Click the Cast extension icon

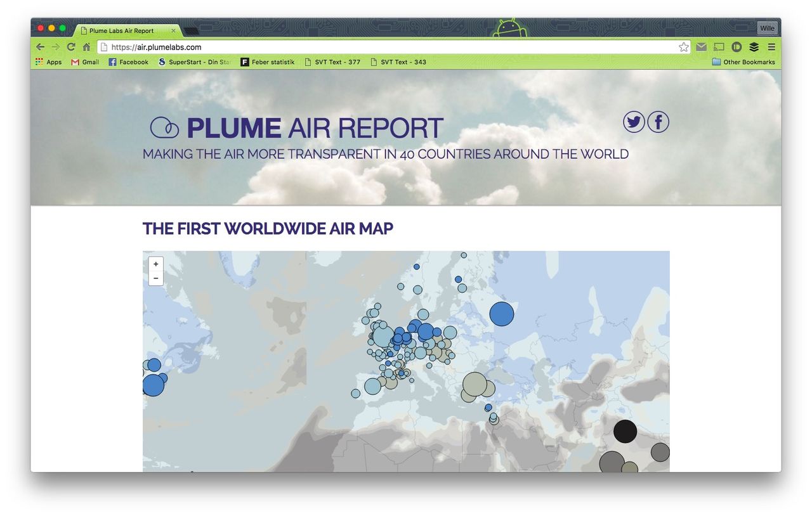pyautogui.click(x=719, y=47)
